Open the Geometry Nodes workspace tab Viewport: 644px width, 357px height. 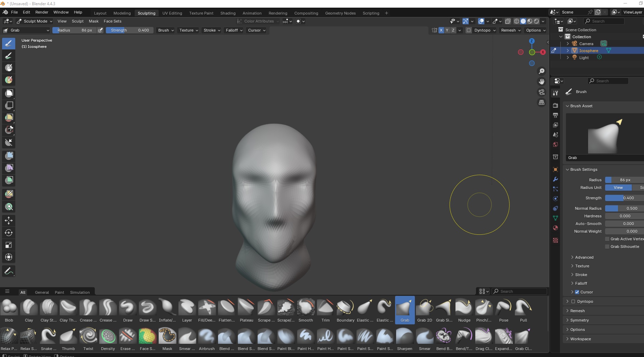(340, 13)
